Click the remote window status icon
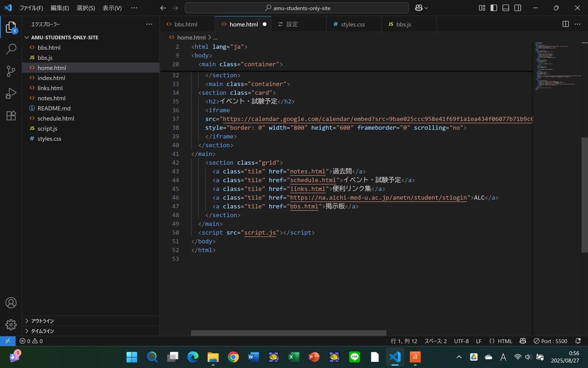588x368 pixels. 8,341
